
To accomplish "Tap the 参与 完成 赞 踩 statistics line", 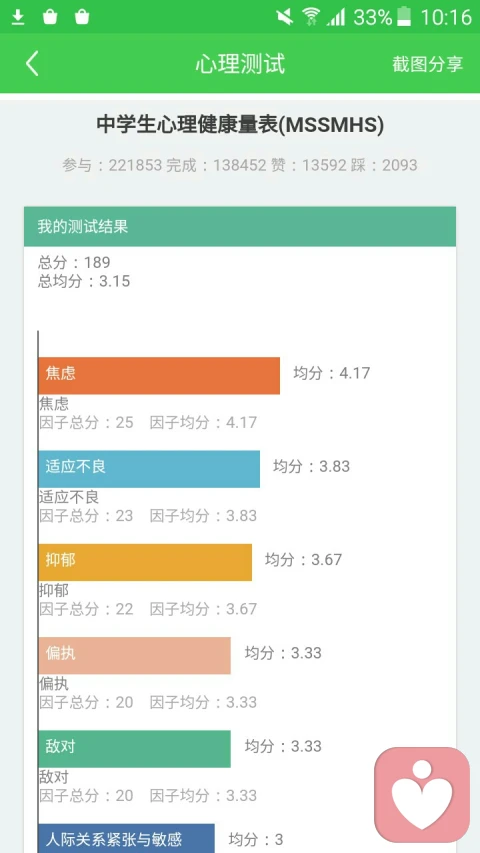I will point(240,165).
